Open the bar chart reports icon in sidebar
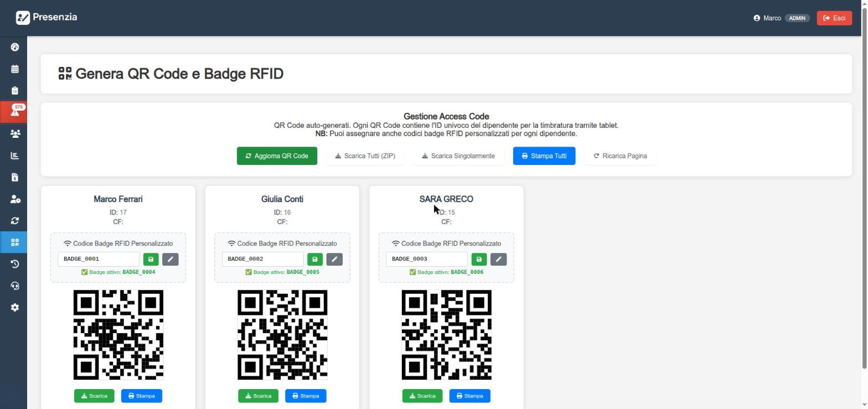Image resolution: width=868 pixels, height=409 pixels. (x=15, y=156)
